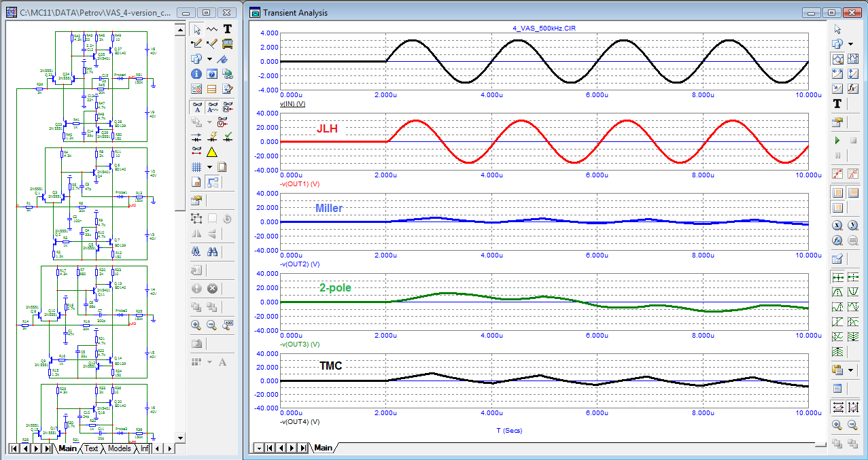Click the -v(OUT3) (V) waveform label
The image size is (868, 460).
pos(299,344)
